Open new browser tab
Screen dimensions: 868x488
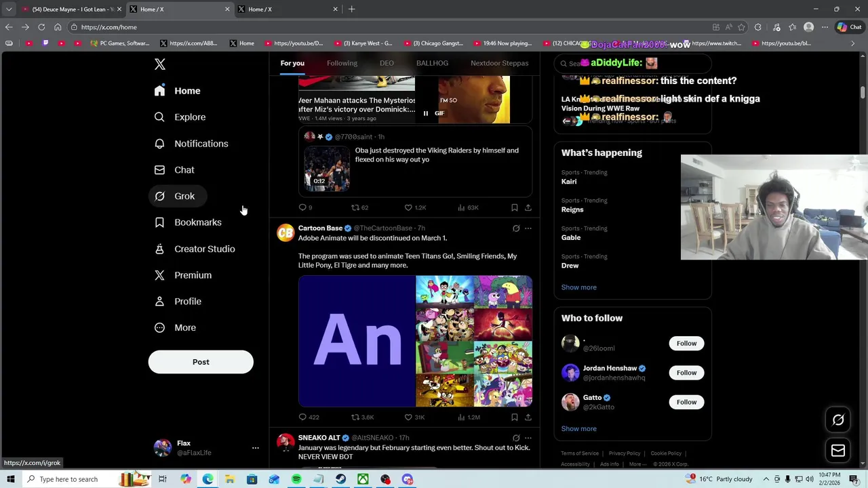(x=351, y=9)
